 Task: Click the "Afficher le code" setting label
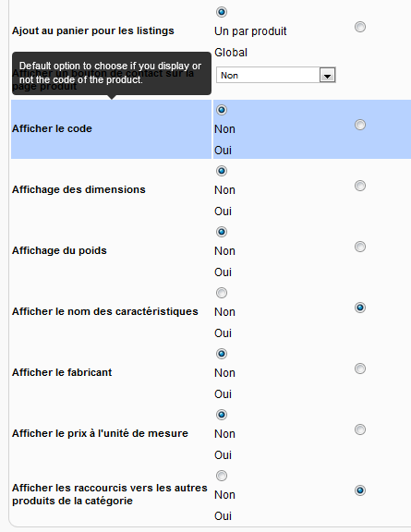(x=52, y=128)
